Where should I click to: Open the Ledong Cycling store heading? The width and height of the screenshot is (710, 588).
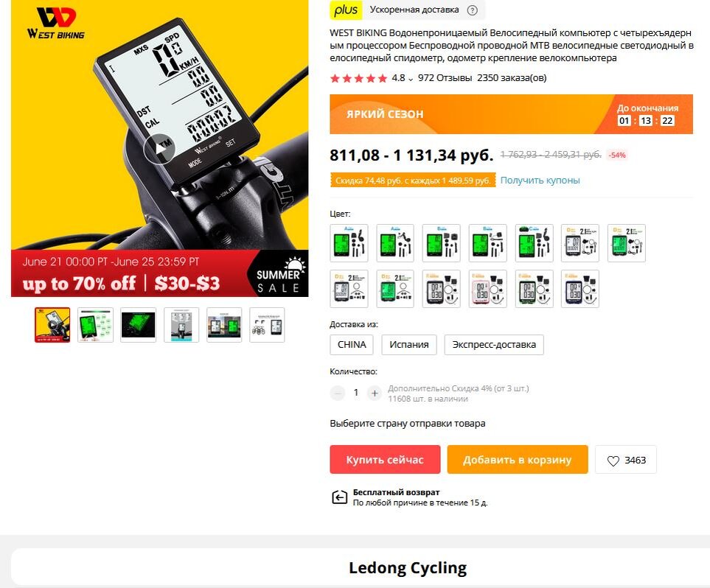[408, 567]
